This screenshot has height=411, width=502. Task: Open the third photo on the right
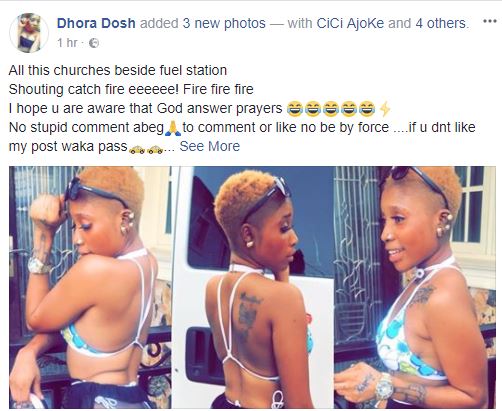click(x=415, y=287)
